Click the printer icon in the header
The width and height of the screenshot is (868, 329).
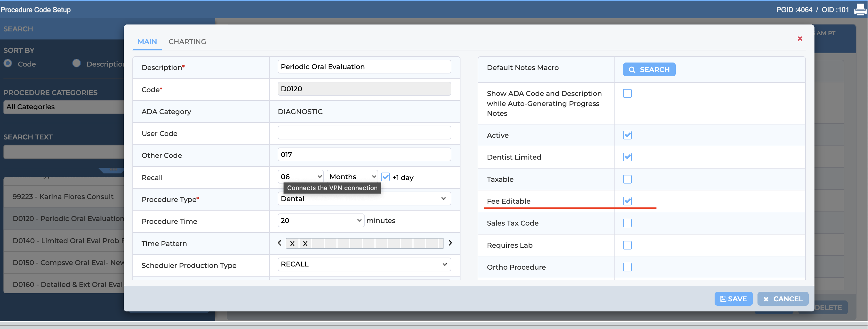click(x=860, y=10)
